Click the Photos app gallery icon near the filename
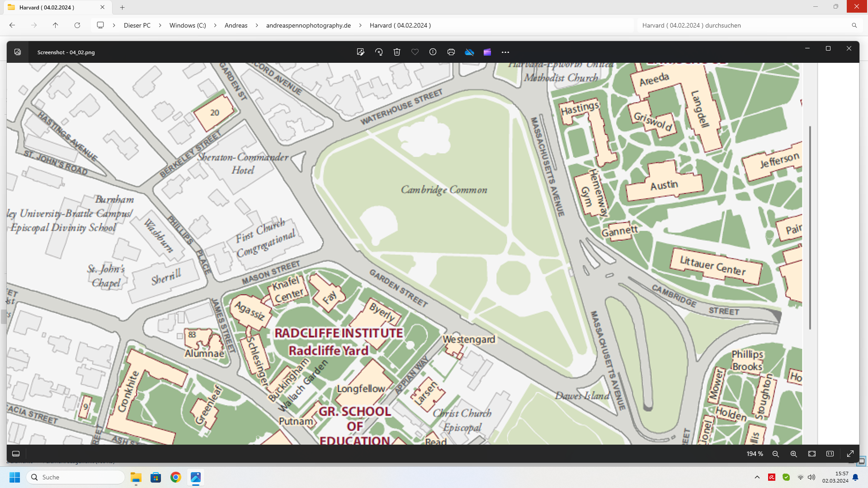The height and width of the screenshot is (488, 868). coord(18,52)
